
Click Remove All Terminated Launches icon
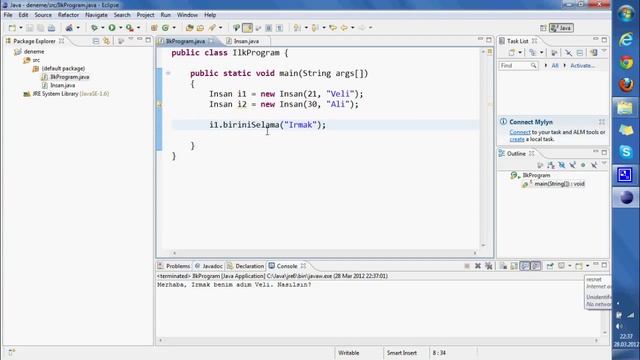click(489, 266)
